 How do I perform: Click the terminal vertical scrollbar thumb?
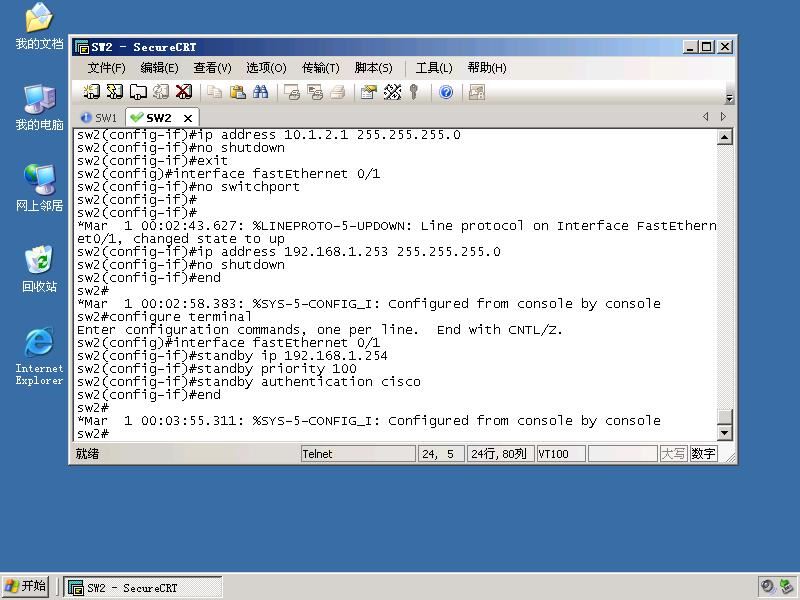[x=725, y=416]
